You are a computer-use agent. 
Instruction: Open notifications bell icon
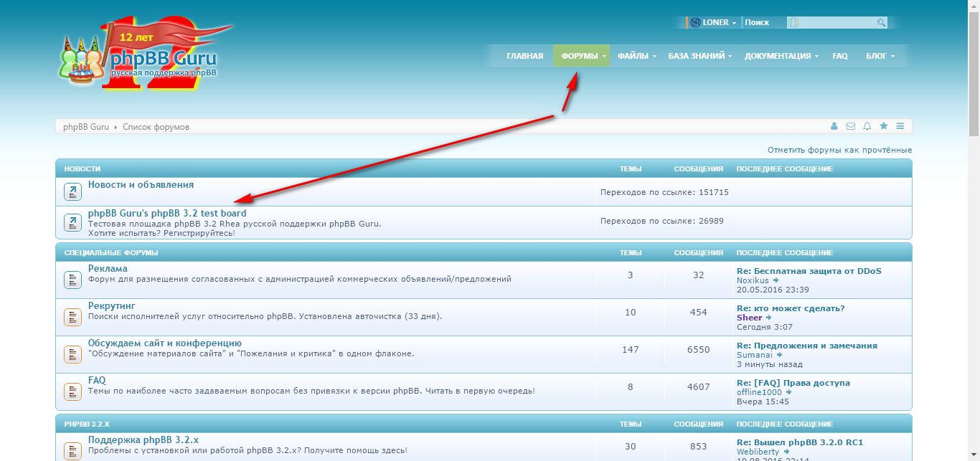coord(867,126)
